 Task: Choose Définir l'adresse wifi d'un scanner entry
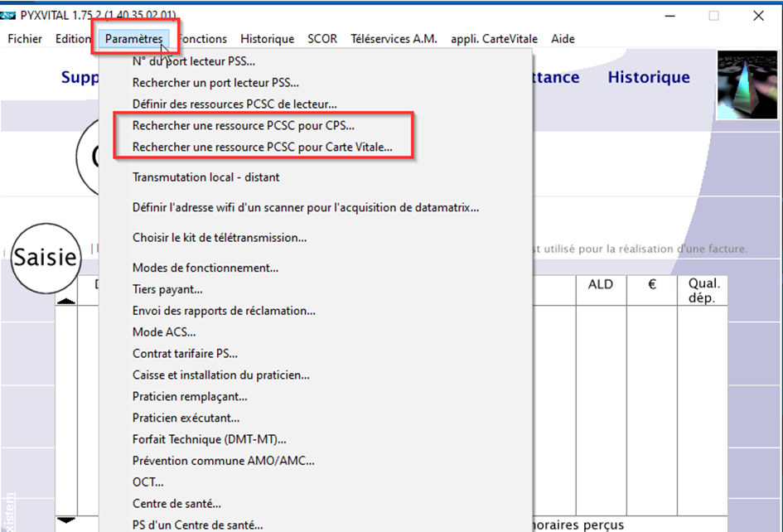[316, 208]
